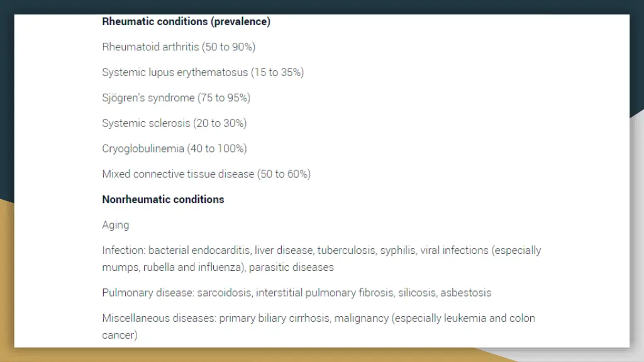
Task: Select the Pulmonary disease line
Action: point(297,293)
